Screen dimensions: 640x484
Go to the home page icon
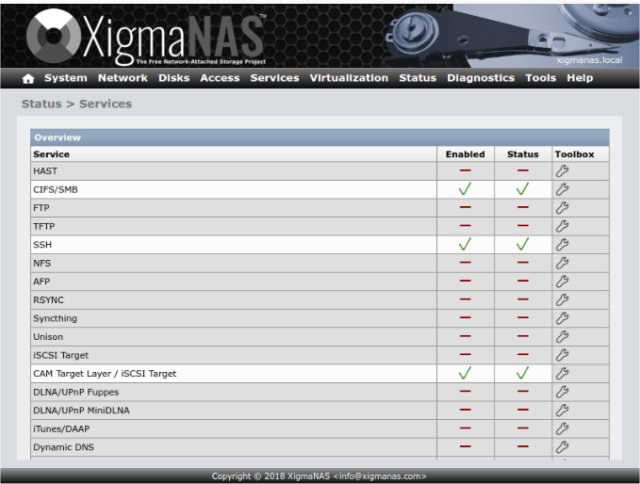28,78
